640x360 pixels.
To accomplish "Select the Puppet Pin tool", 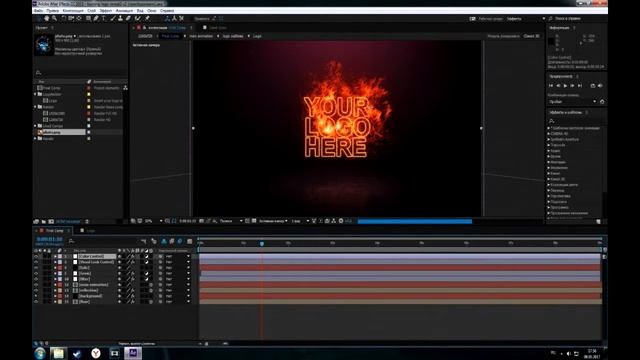I will click(147, 18).
